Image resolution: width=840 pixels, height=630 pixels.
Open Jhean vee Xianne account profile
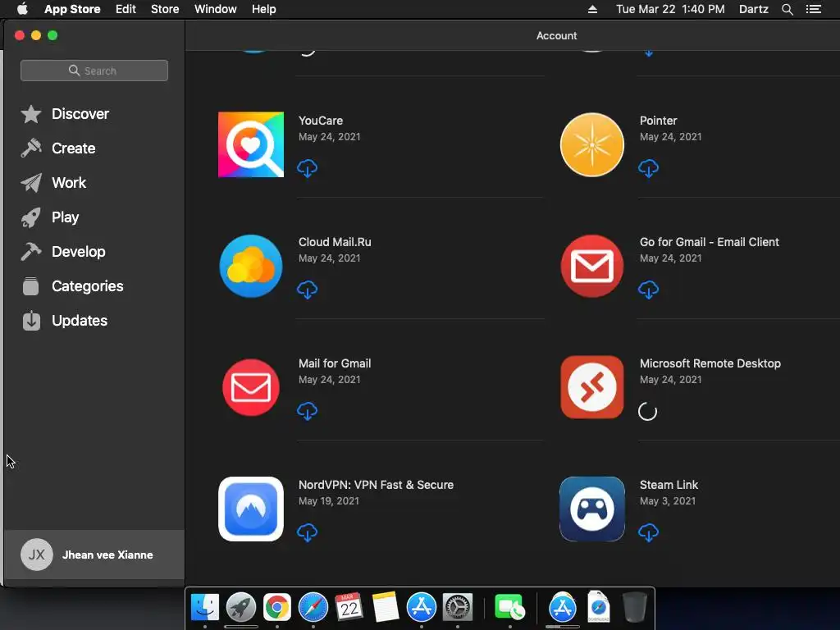pos(94,555)
